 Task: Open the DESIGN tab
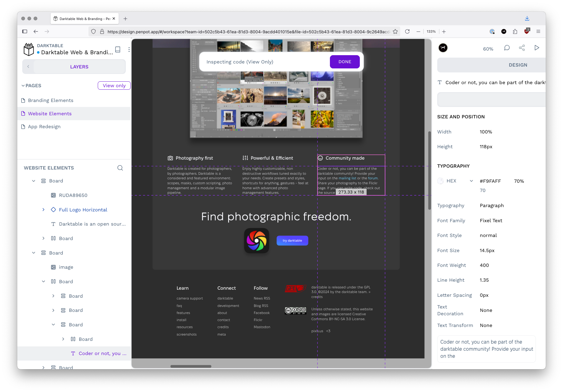pyautogui.click(x=518, y=65)
